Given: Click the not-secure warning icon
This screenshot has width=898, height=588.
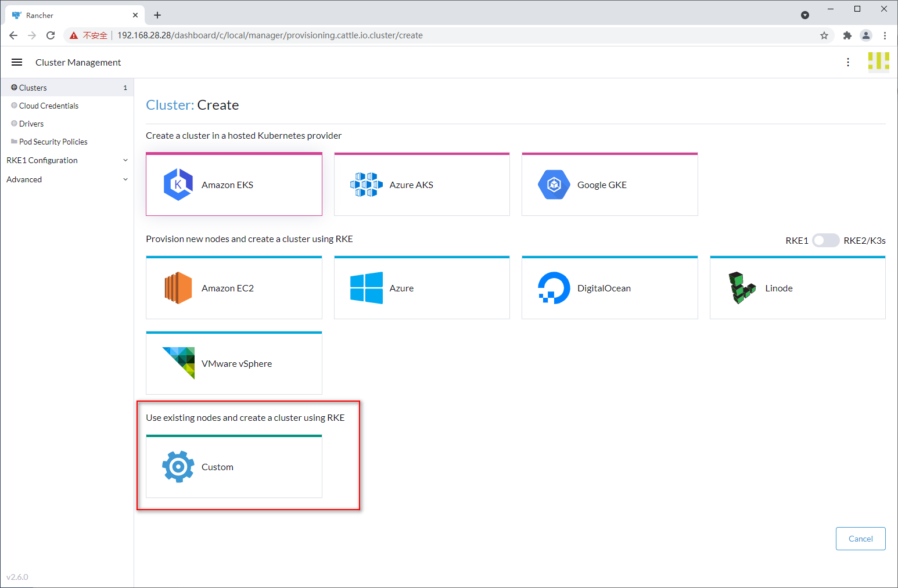Looking at the screenshot, I should pyautogui.click(x=74, y=35).
